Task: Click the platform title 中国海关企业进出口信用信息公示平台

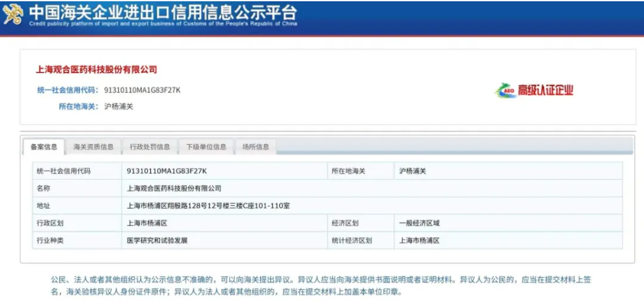Action: click(163, 11)
